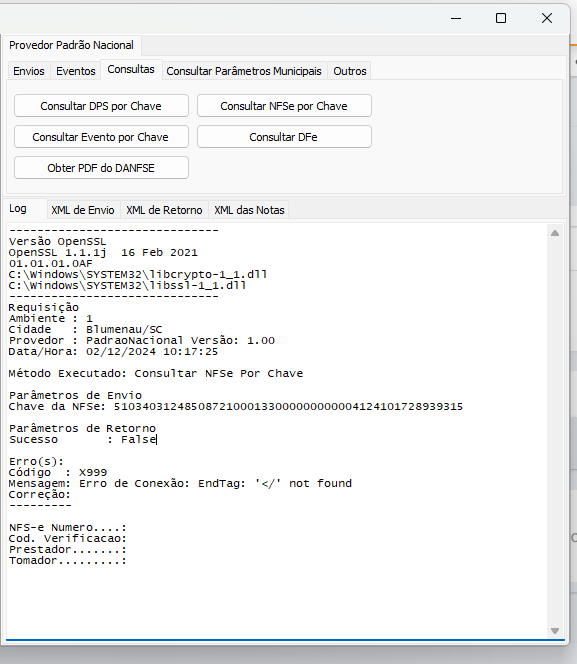Click the 'Cod. Verificacao:' line

(x=68, y=539)
